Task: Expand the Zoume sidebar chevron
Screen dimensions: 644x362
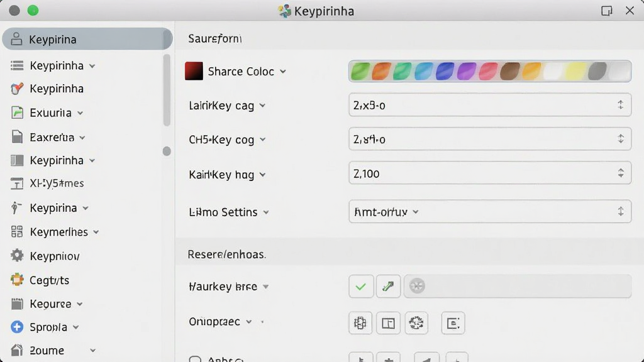Action: click(x=93, y=351)
